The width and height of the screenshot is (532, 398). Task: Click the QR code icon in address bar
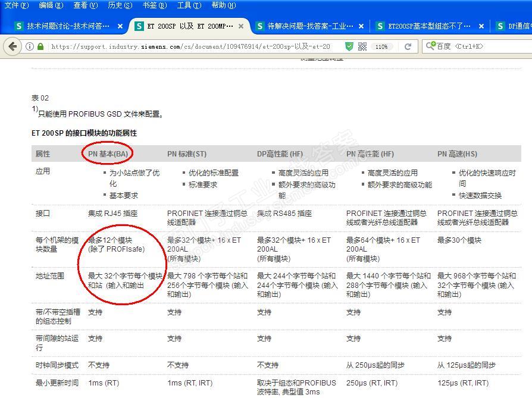point(362,46)
